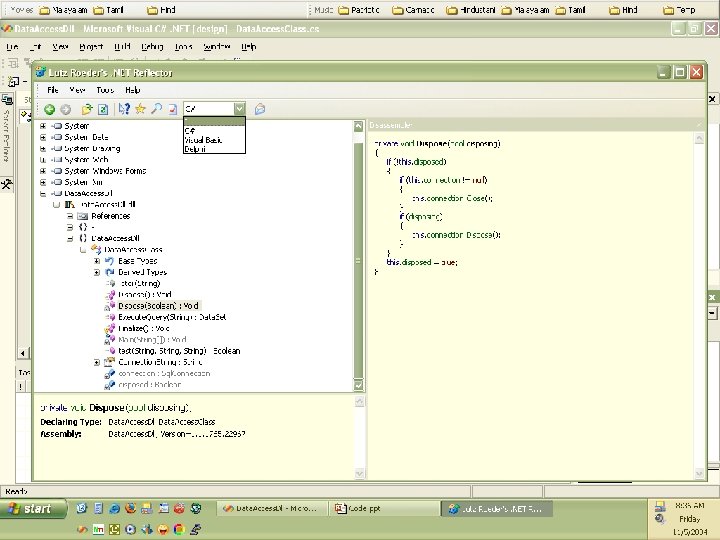Open the language dropdown arrow
Screen dimensions: 720x540
pyautogui.click(x=239, y=108)
